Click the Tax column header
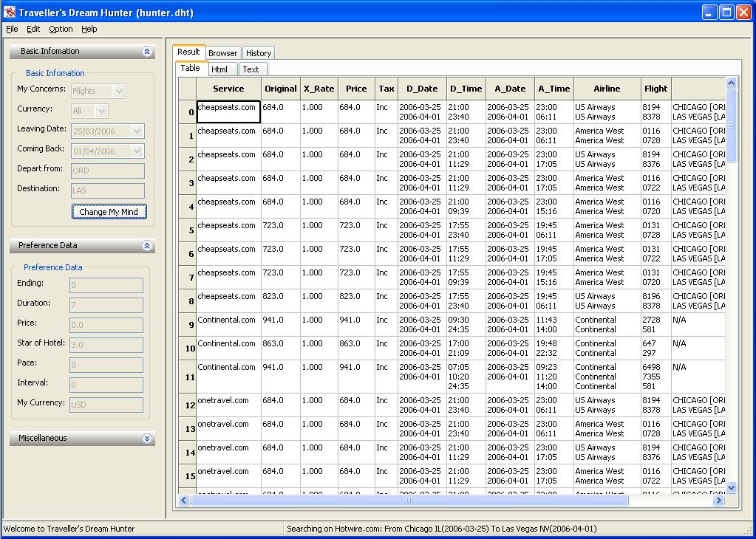Viewport: 756px width, 539px height. [x=386, y=89]
